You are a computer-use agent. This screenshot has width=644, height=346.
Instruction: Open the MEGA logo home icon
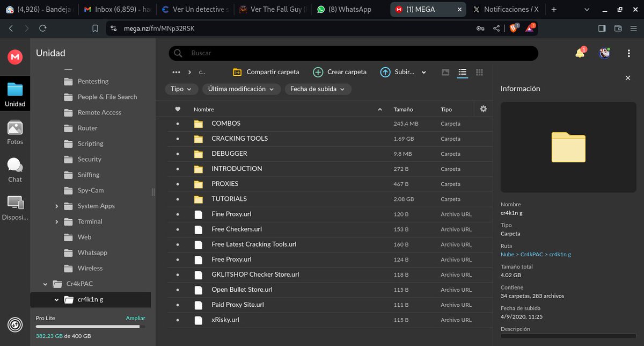(x=15, y=56)
